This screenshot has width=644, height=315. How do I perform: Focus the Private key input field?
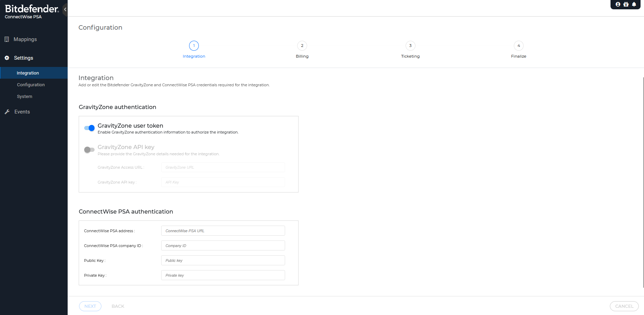[223, 275]
